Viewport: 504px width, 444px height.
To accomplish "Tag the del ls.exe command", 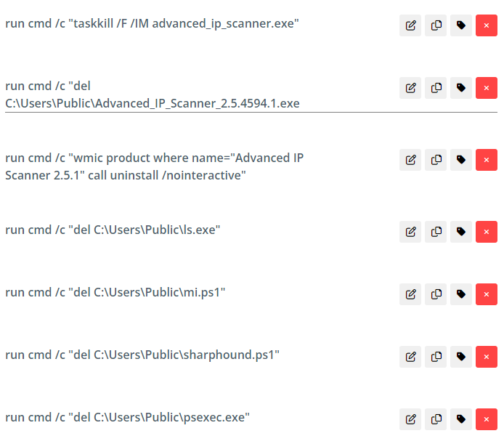I will click(461, 232).
